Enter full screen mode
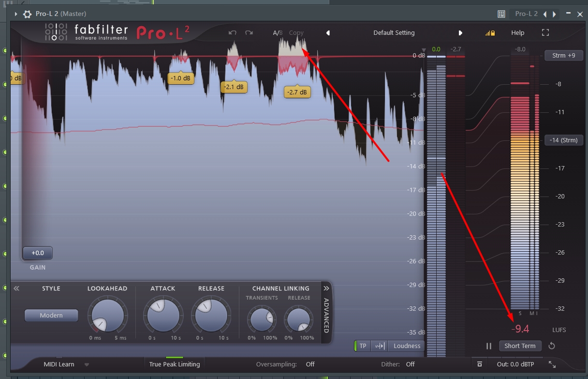Screen dimensions: 588x379 point(545,33)
